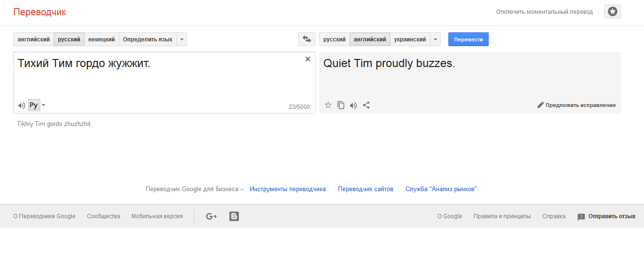The height and width of the screenshot is (271, 644).
Task: Open the Google+ icon in footer
Action: (211, 216)
